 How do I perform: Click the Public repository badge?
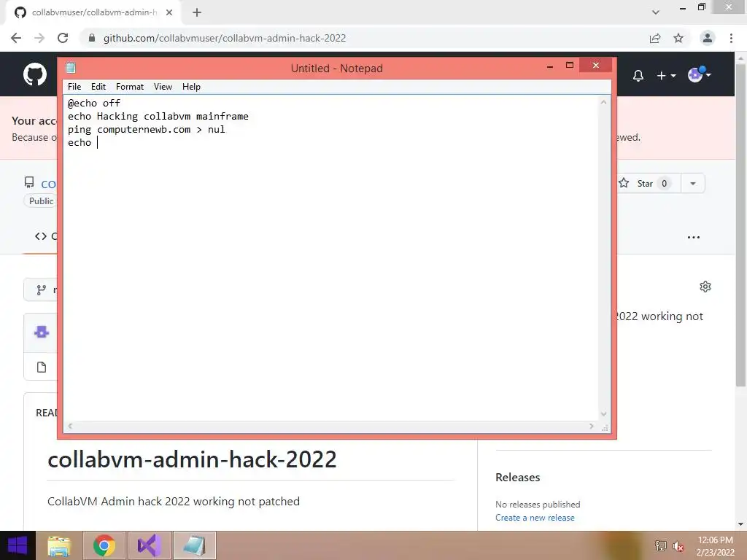[41, 201]
